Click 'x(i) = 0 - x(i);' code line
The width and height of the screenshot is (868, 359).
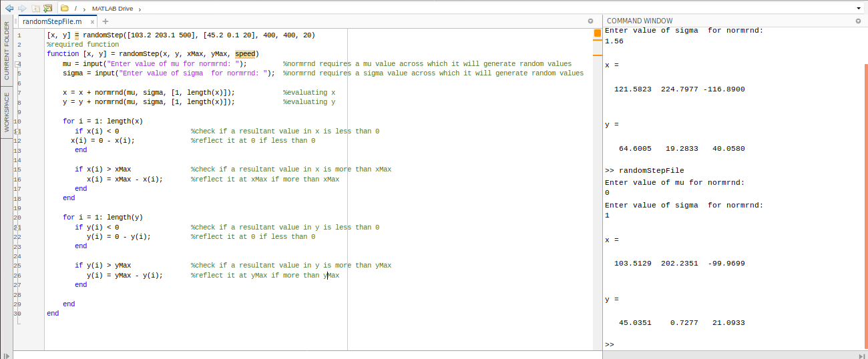103,141
